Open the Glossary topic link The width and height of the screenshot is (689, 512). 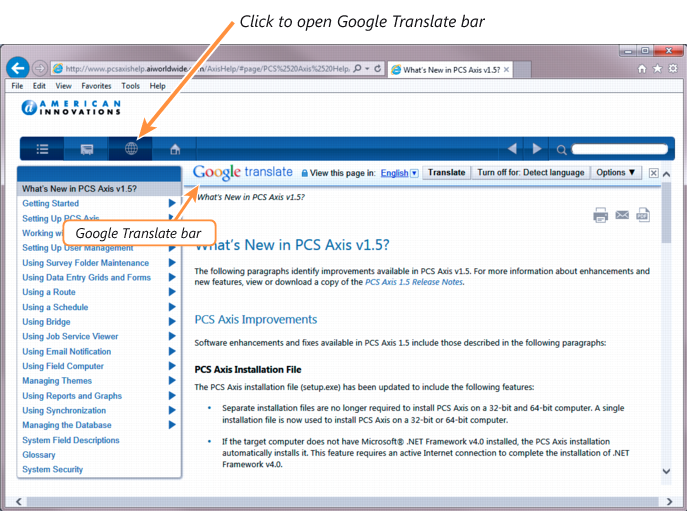click(39, 455)
